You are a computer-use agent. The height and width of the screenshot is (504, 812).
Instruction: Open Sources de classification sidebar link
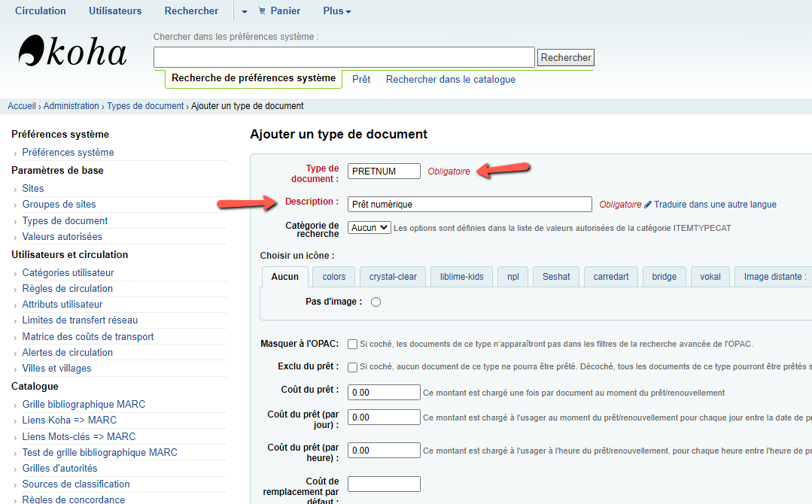(76, 484)
